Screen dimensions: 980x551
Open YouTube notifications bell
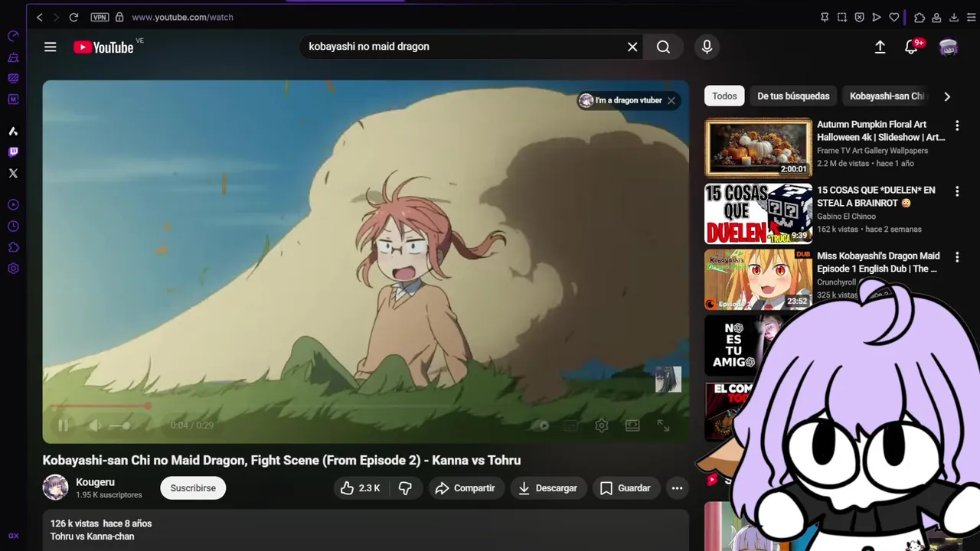tap(911, 47)
